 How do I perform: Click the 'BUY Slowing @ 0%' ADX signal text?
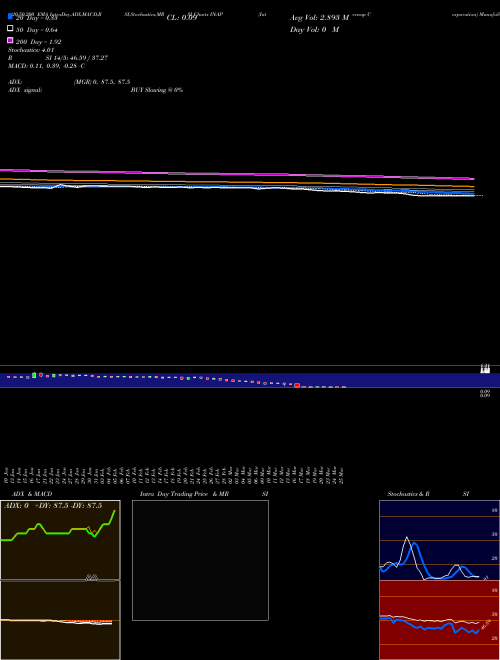click(x=157, y=90)
